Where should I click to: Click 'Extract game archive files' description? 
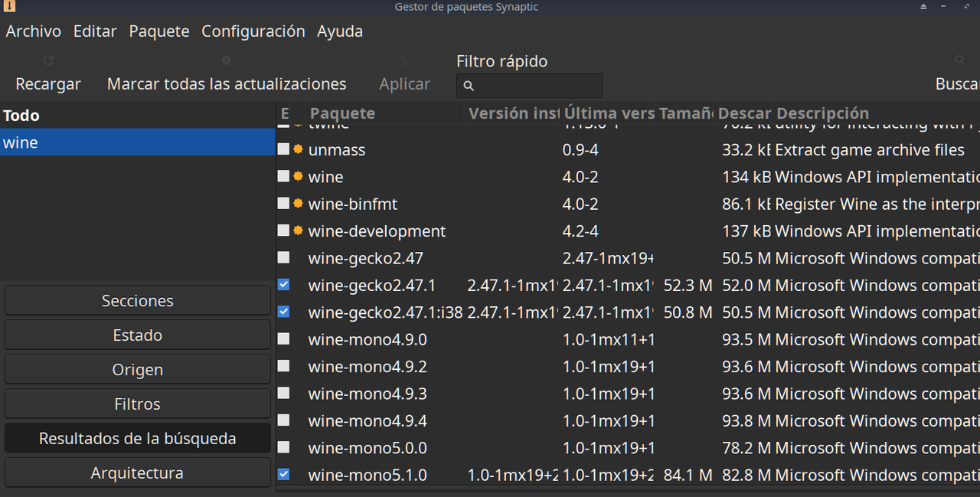[870, 150]
